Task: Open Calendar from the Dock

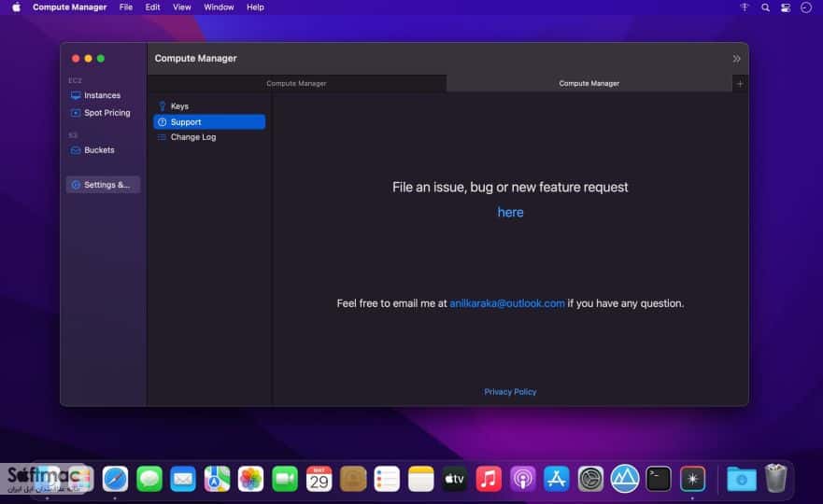Action: click(319, 479)
